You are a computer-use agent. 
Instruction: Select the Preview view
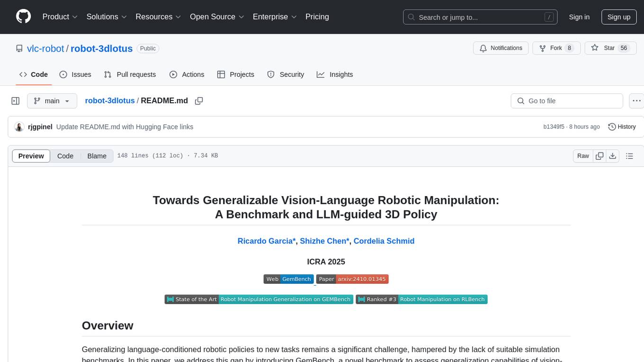pyautogui.click(x=31, y=156)
